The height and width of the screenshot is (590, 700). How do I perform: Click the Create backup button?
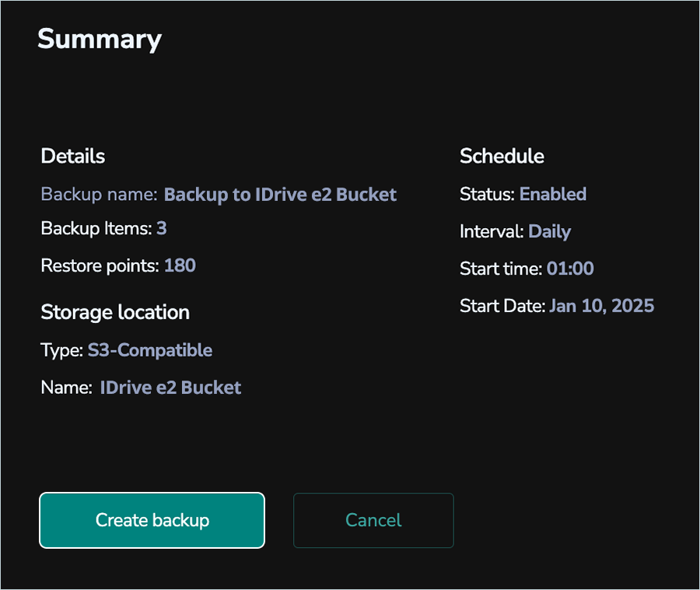pos(152,520)
